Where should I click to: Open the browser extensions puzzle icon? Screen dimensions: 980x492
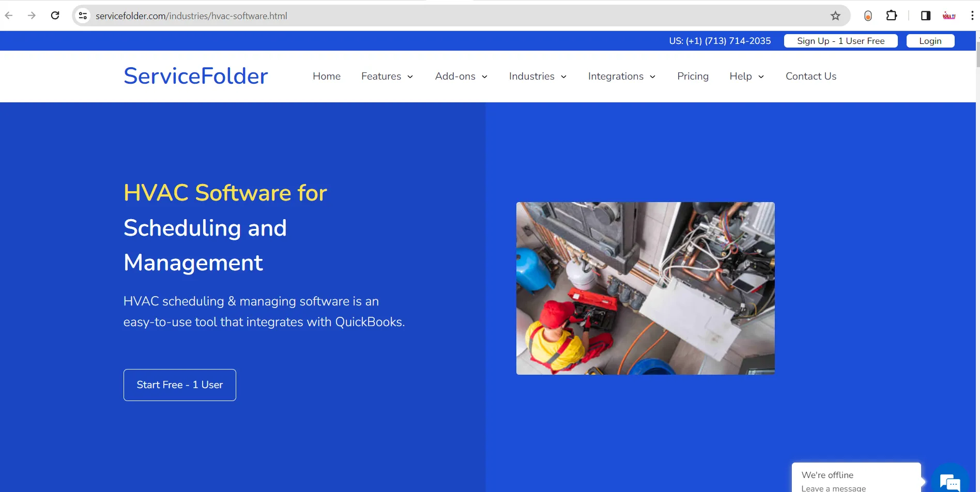coord(892,16)
